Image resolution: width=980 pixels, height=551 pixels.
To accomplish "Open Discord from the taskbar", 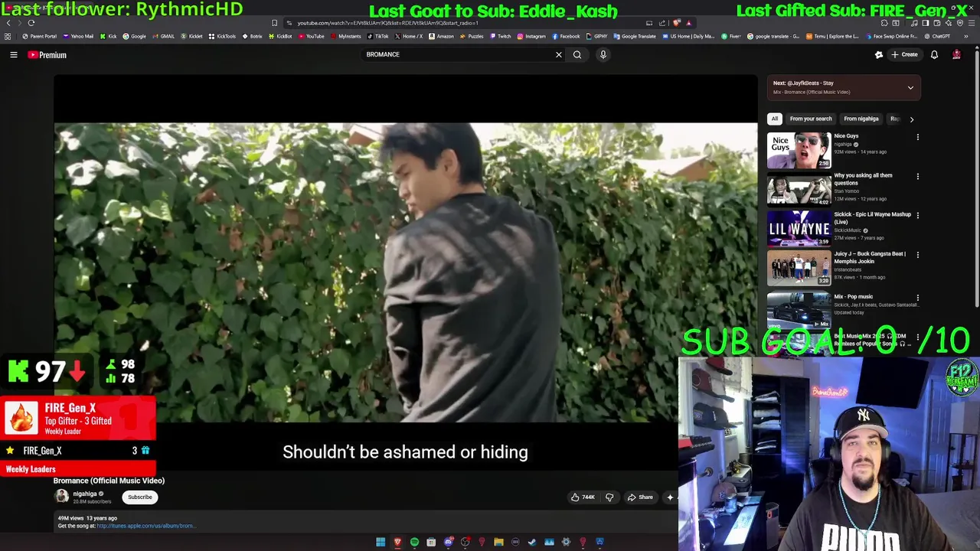I will tap(449, 542).
